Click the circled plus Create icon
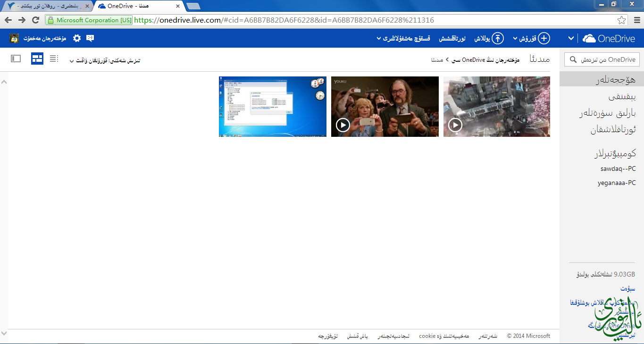The height and width of the screenshot is (344, 644). coord(544,38)
